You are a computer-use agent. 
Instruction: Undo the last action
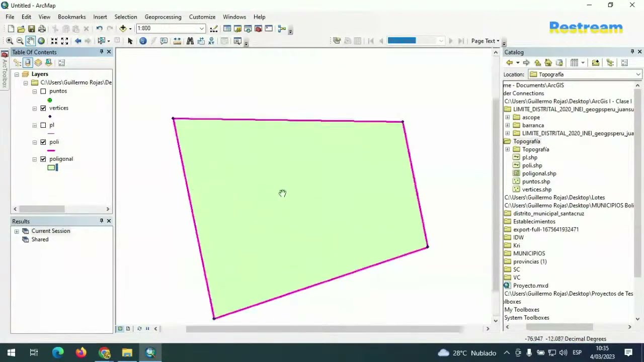[99, 29]
